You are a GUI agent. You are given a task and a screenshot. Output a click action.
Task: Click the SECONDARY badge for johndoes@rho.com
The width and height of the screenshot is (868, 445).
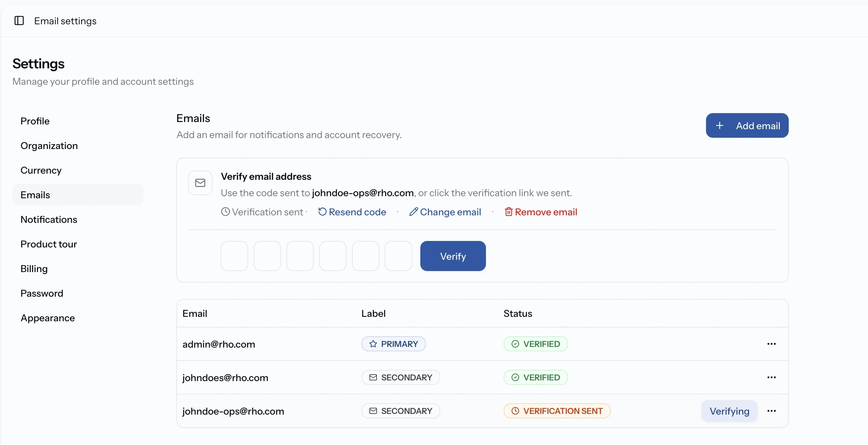[401, 377]
